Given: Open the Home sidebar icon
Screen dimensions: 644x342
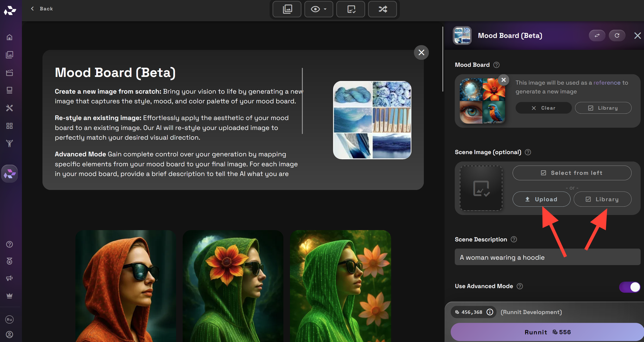Looking at the screenshot, I should click(x=10, y=37).
